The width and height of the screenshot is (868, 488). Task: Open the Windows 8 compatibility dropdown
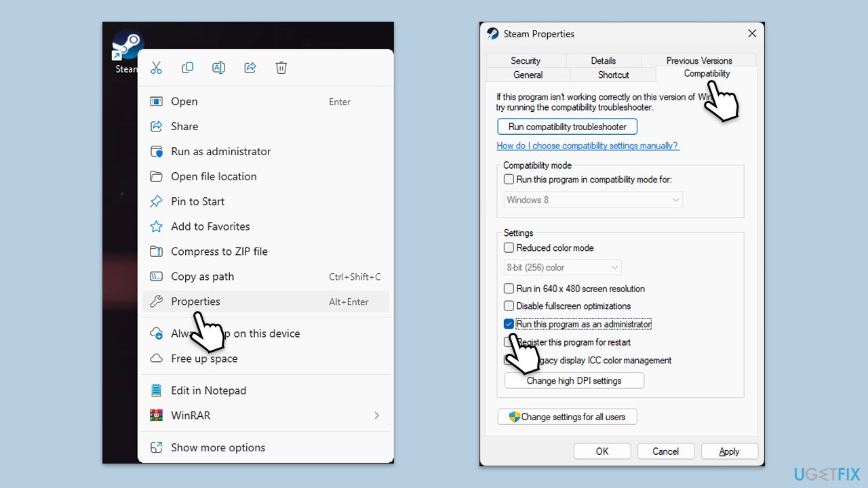tap(593, 200)
